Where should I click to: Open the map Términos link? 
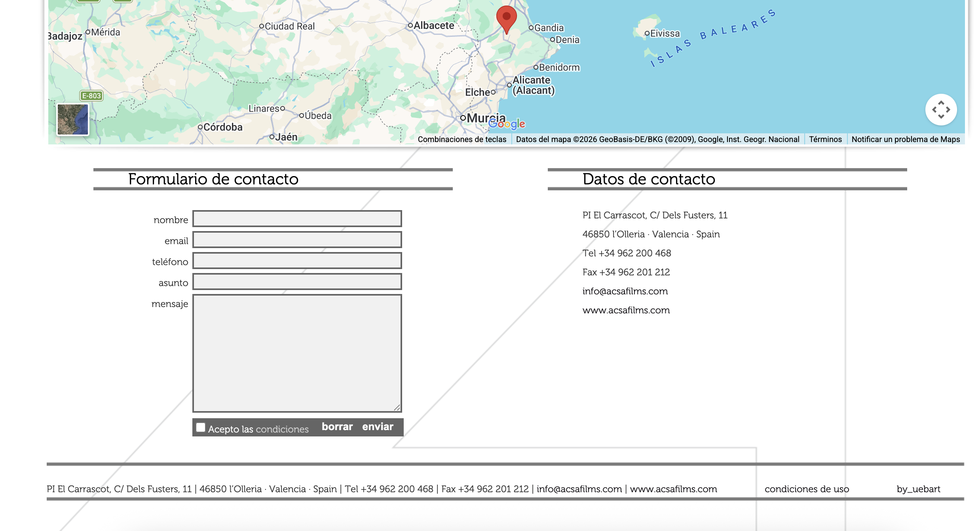tap(825, 139)
